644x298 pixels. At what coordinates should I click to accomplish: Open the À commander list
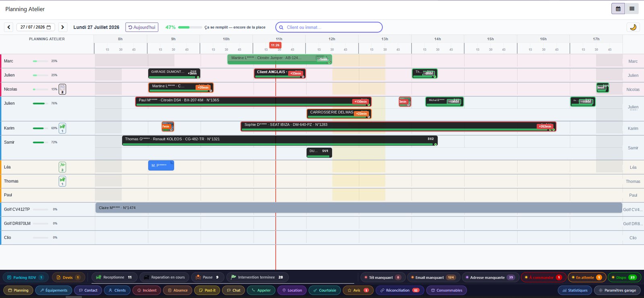[x=543, y=277]
